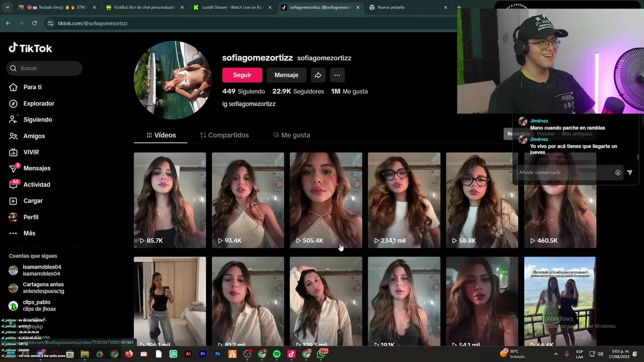The height and width of the screenshot is (362, 644).
Task: Reload the TikTok page
Action: click(34, 23)
